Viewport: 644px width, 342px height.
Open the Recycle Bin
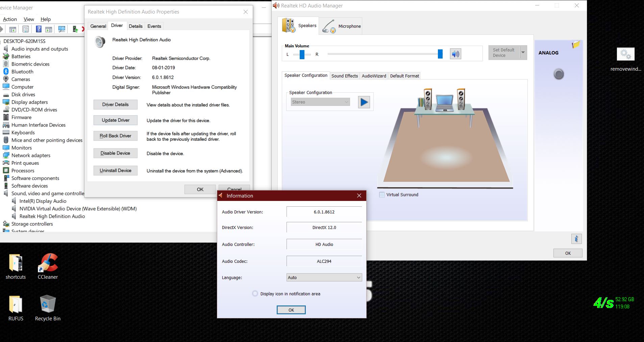coord(48,308)
